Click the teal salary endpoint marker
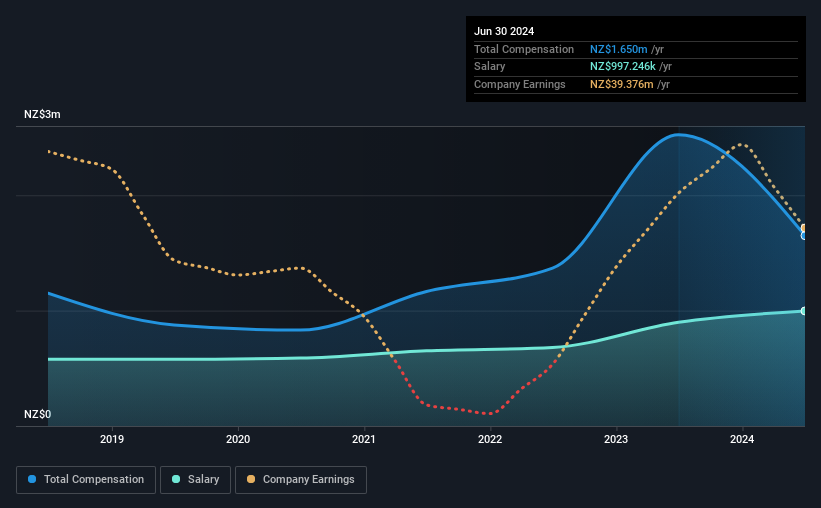This screenshot has height=508, width=821. [x=804, y=311]
